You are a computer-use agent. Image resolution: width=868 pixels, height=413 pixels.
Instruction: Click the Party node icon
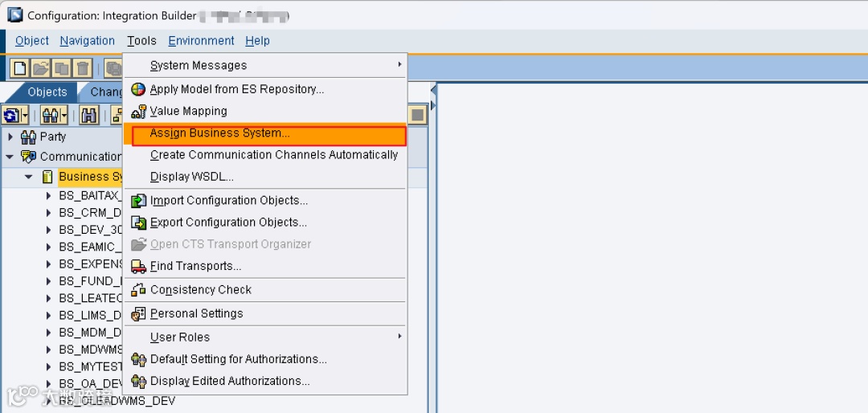[x=28, y=137]
